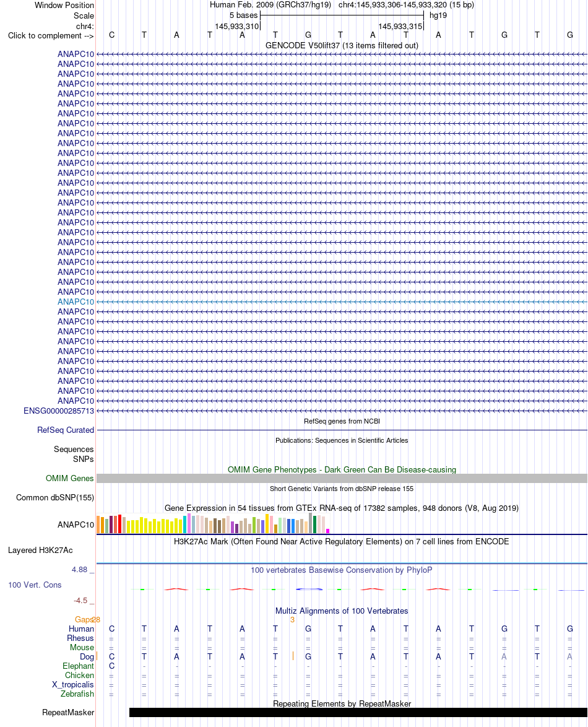Click the 'chr4:' ruler label
This screenshot has width=588, height=727.
(85, 27)
